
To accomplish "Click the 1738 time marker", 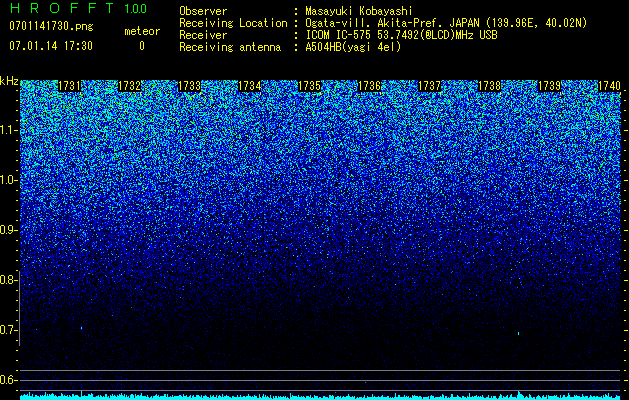I will pos(490,86).
